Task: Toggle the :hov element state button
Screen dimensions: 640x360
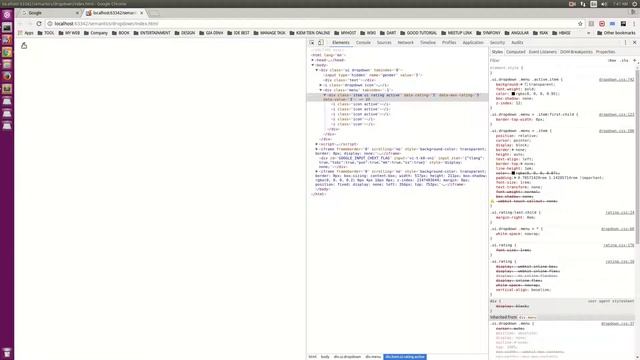Action: click(612, 60)
